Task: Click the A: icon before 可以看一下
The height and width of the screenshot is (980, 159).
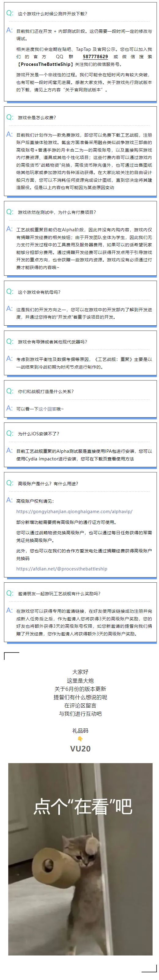Action: [x=10, y=408]
